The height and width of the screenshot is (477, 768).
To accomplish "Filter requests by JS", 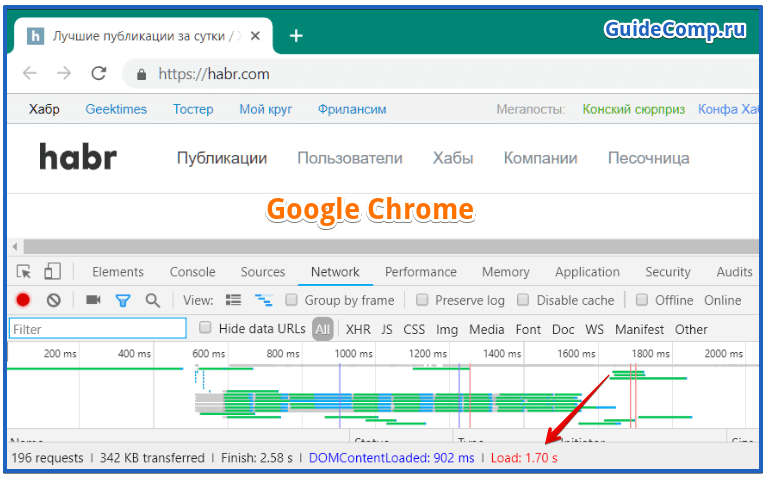I will click(387, 329).
